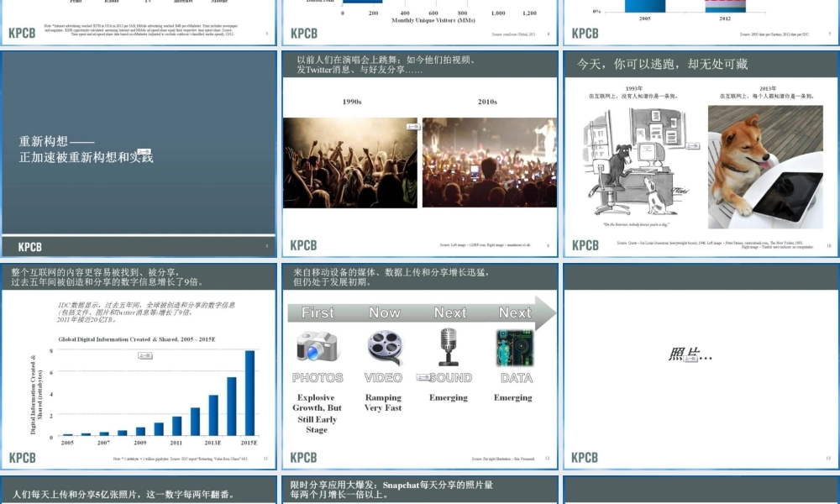
Task: Click the 上一张 button beside the dog cartoon
Action: tap(693, 145)
